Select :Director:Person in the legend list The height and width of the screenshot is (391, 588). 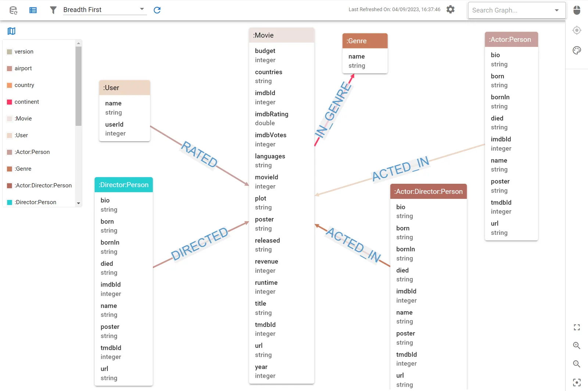35,202
